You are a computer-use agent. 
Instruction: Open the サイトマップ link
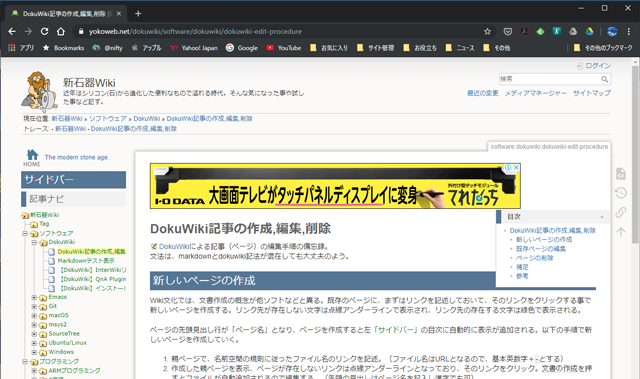point(592,93)
